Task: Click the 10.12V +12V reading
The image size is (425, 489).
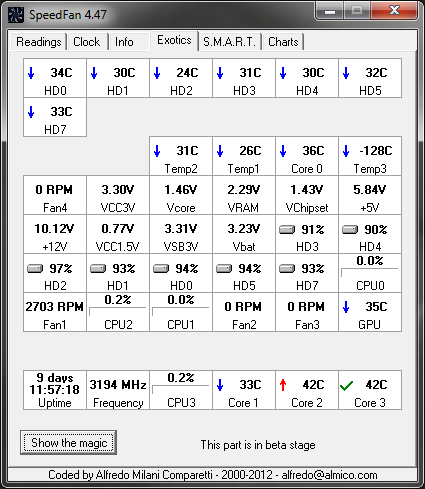Action: click(55, 234)
